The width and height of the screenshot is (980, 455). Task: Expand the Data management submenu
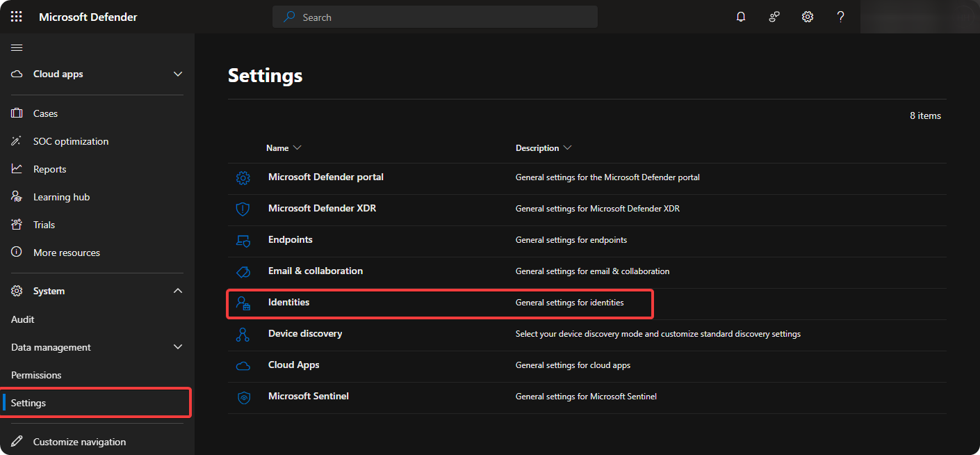(178, 347)
